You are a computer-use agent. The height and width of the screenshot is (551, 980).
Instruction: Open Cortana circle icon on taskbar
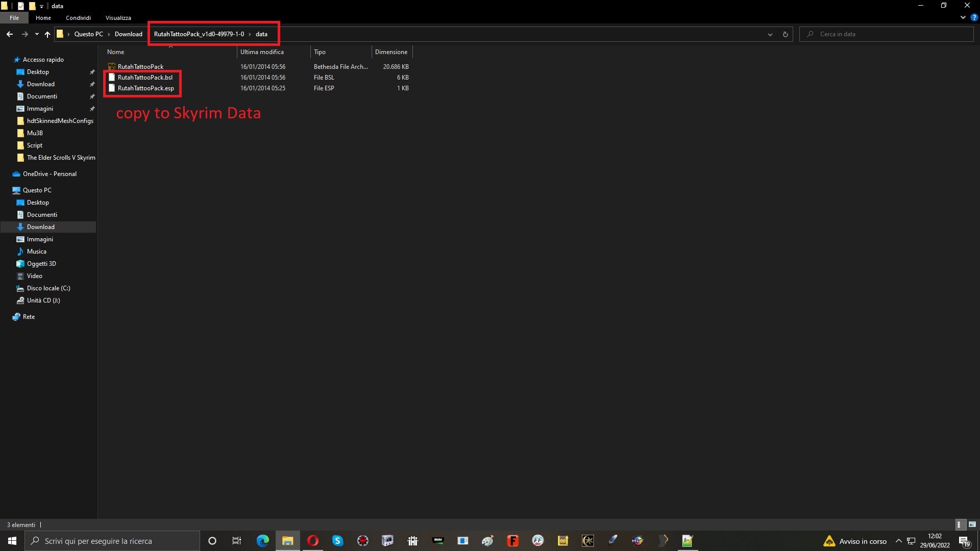click(212, 541)
